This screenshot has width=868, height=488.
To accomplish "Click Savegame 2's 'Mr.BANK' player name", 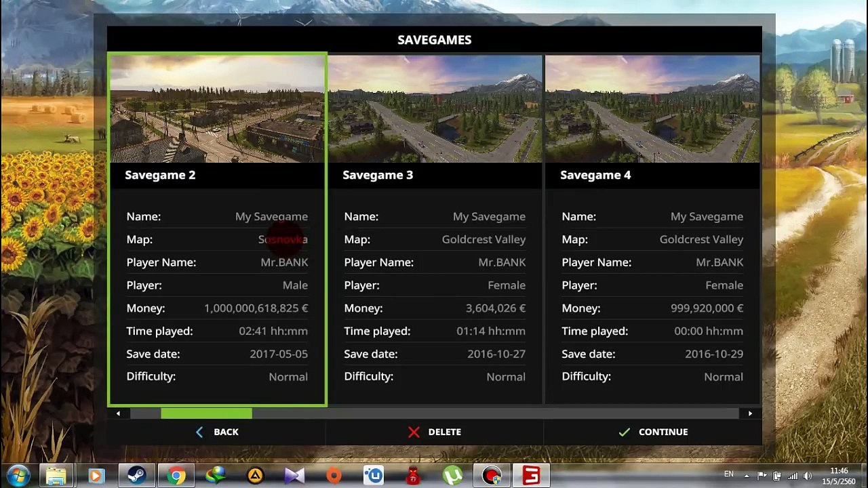I will pyautogui.click(x=284, y=262).
